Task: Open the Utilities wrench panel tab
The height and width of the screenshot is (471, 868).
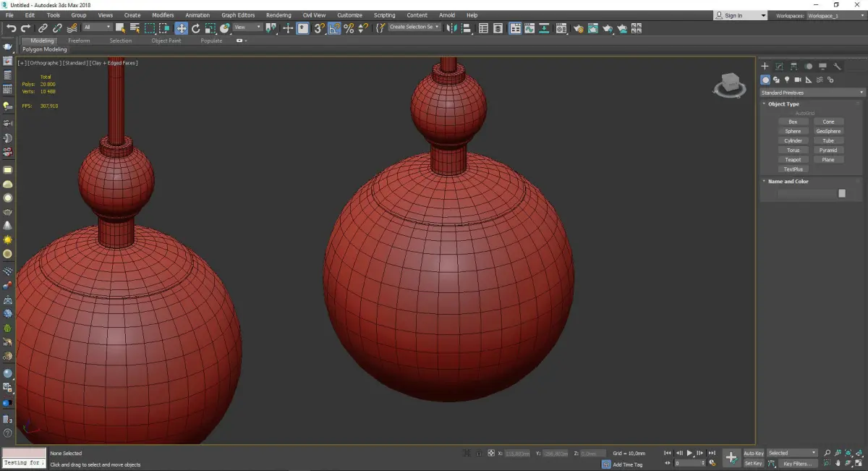Action: point(838,66)
